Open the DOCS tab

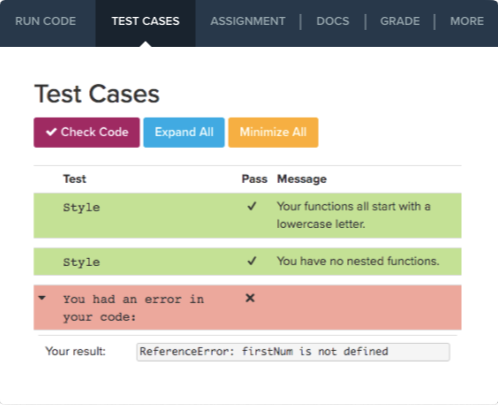(x=333, y=21)
